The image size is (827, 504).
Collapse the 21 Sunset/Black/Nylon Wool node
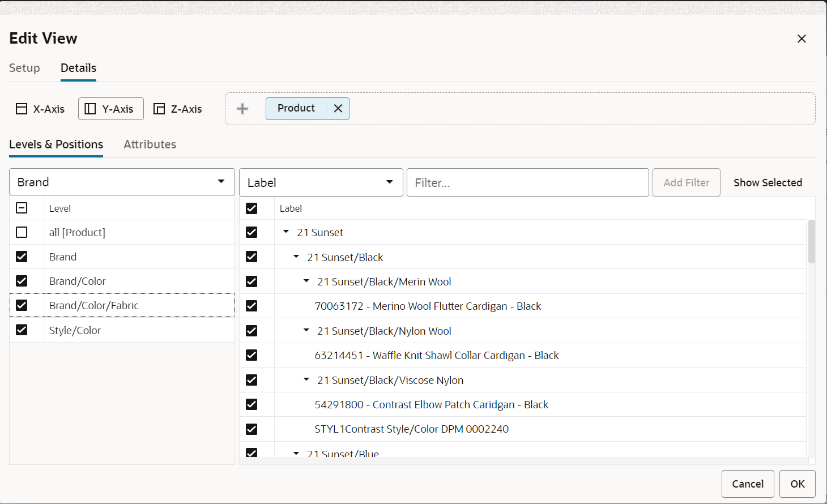306,330
